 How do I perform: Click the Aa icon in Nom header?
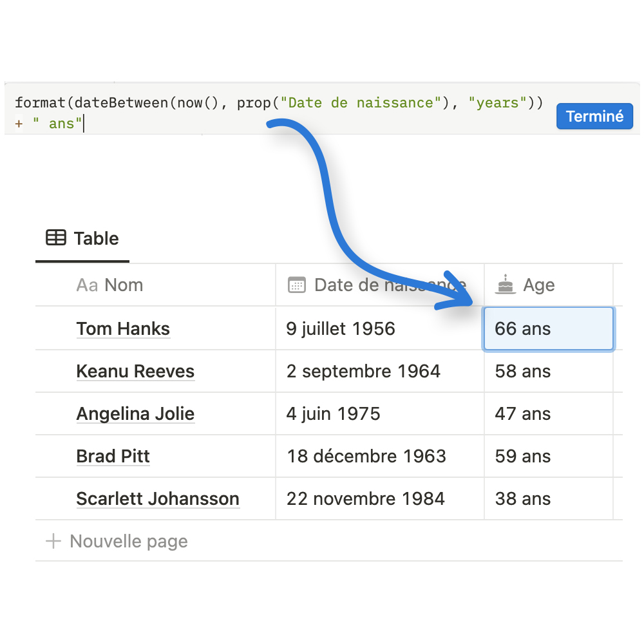87,285
